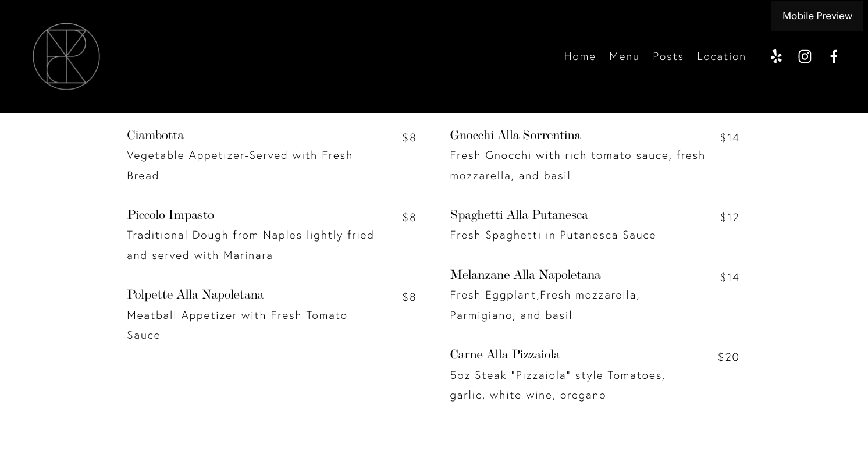
Task: Click the circular site logo
Action: 66,56
